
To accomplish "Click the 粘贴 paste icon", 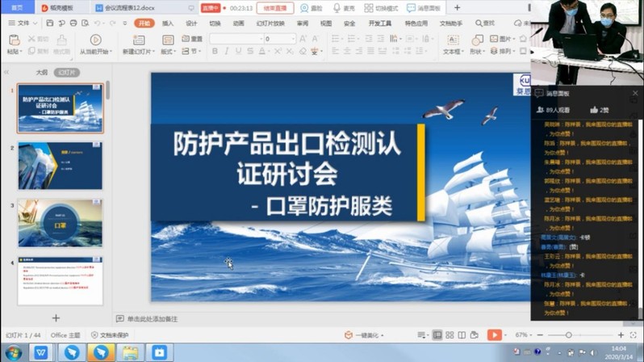I will [x=13, y=40].
